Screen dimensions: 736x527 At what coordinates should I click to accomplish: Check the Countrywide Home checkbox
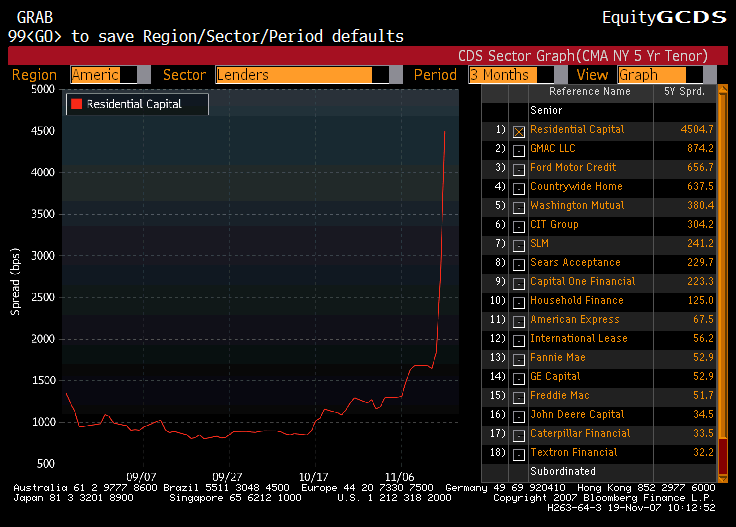click(519, 189)
